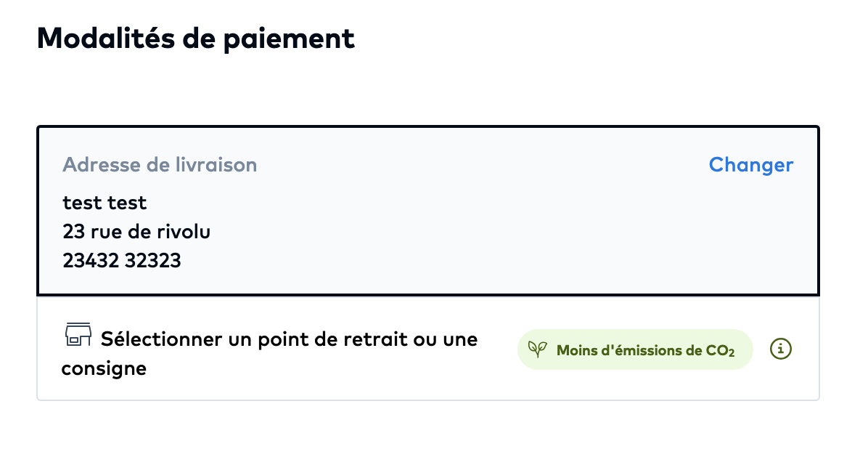Click the street line "23 rue de rivolu"
This screenshot has width=868, height=449.
(136, 231)
